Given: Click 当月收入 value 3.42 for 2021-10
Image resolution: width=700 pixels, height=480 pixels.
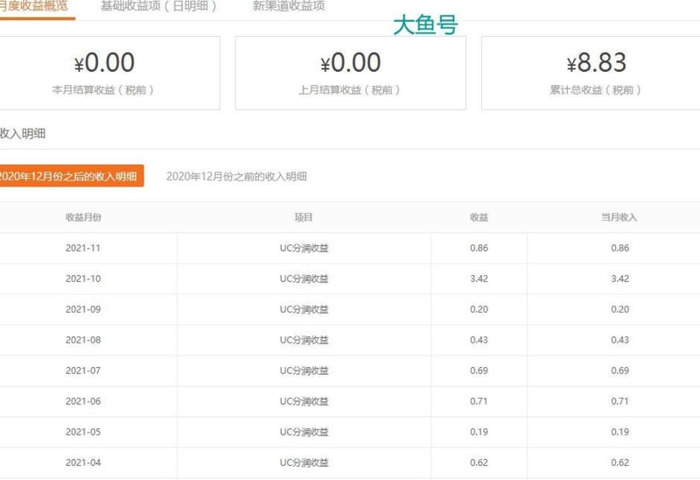Looking at the screenshot, I should coord(620,279).
